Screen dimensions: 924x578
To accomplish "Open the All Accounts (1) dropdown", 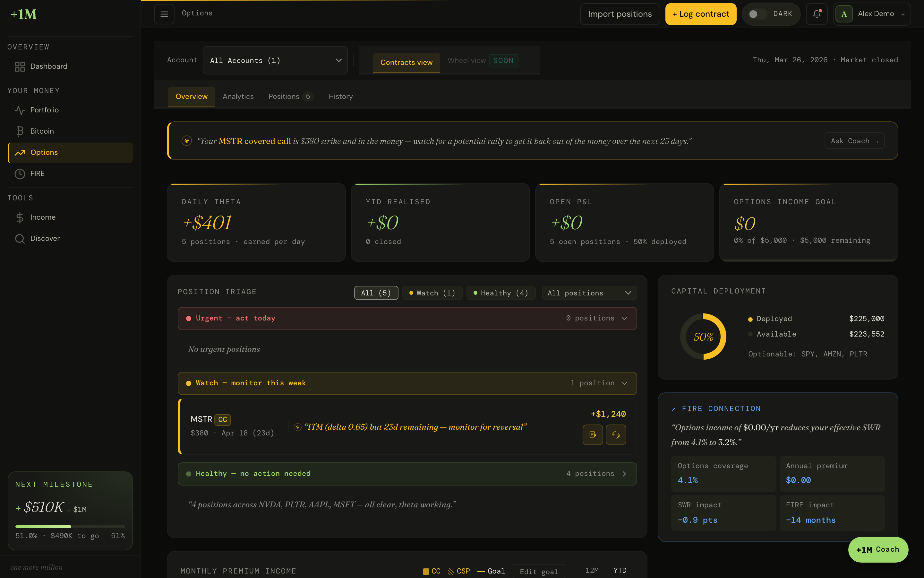I will click(275, 60).
